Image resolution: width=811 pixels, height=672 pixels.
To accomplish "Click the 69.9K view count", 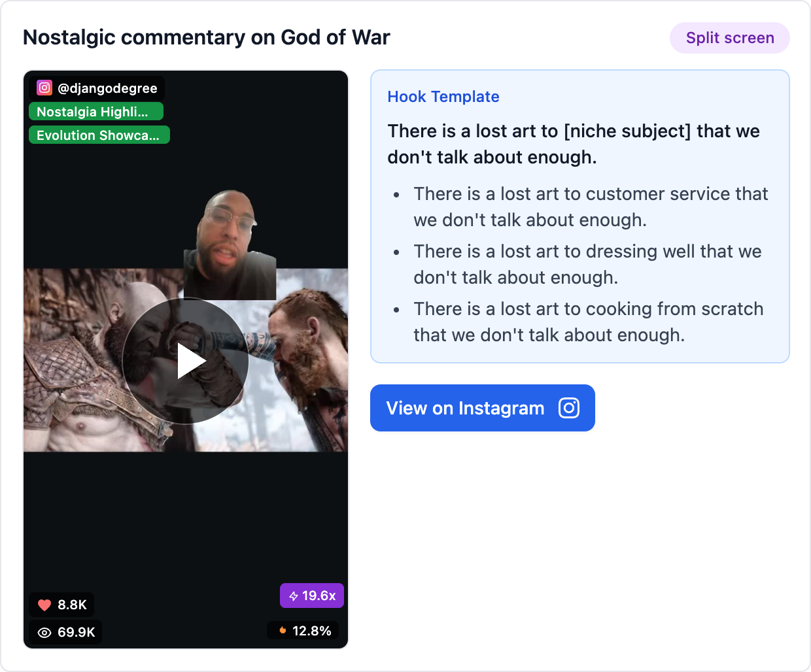I will click(76, 632).
